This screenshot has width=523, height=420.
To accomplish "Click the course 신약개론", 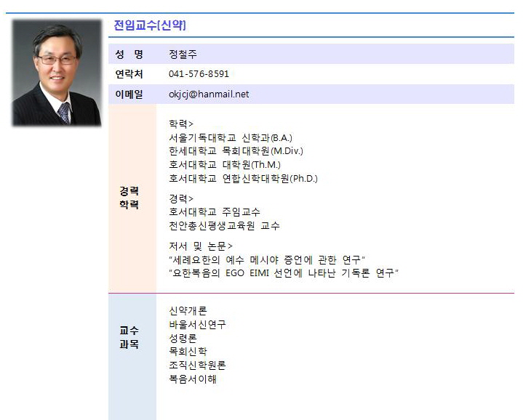I will point(188,311).
